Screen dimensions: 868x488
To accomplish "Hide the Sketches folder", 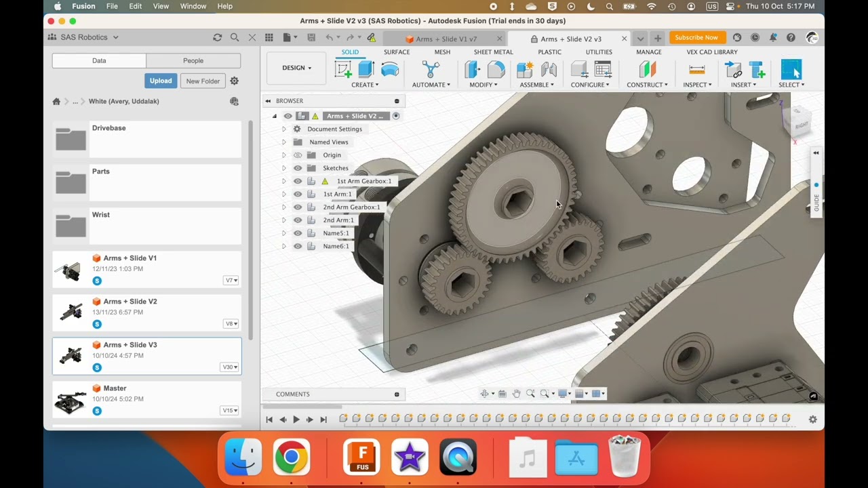I will click(298, 168).
